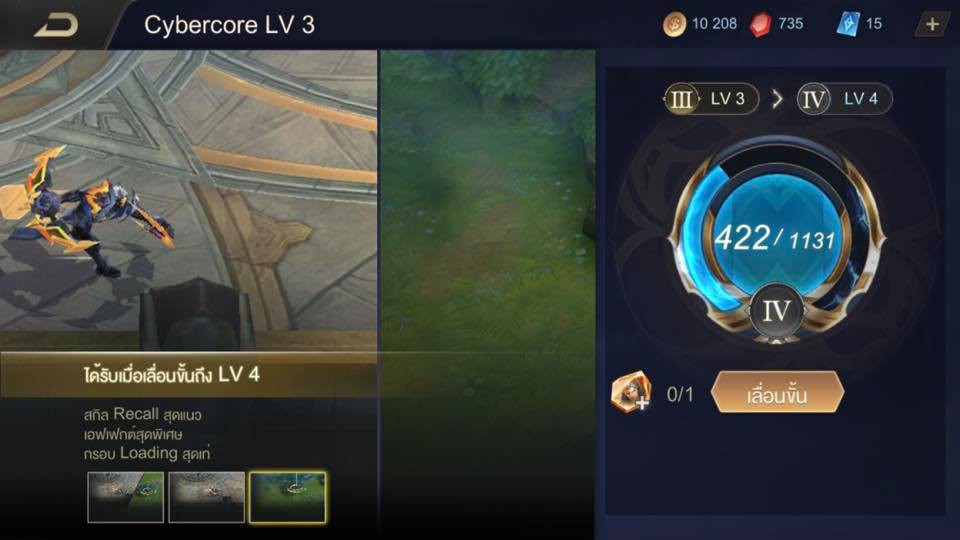
Task: Click the chevron arrow between LV 3 and LV 4
Action: (778, 99)
